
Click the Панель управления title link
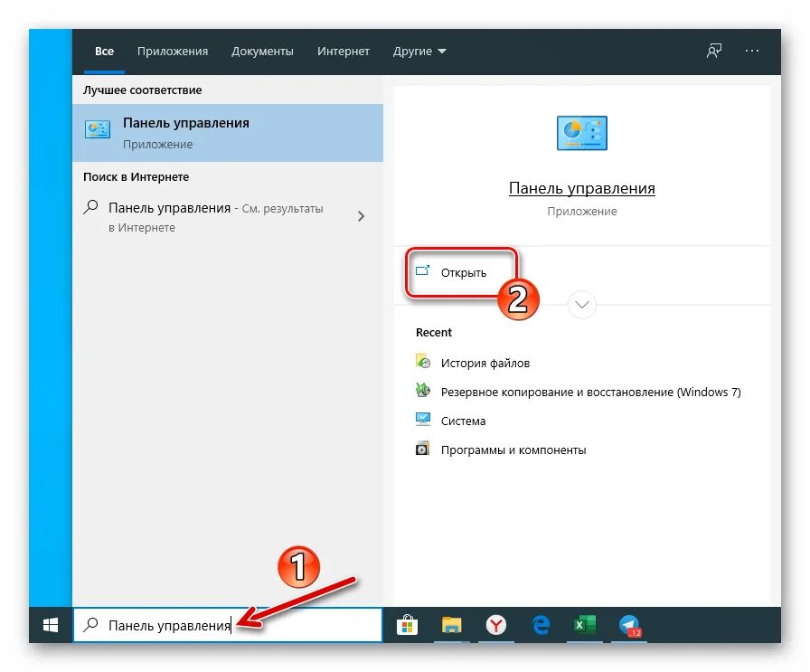pyautogui.click(x=581, y=188)
